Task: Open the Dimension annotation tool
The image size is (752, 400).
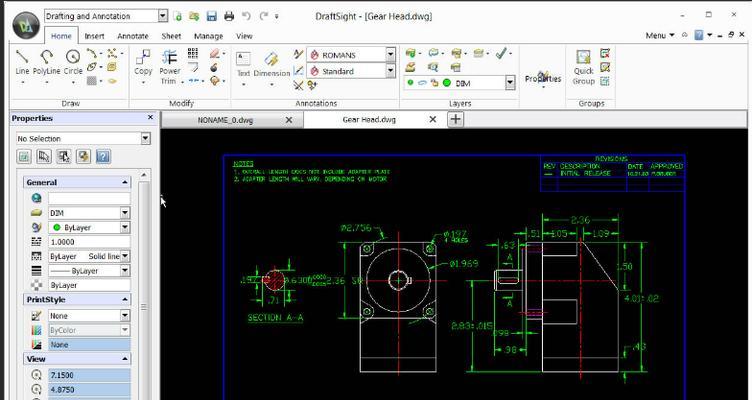Action: click(271, 64)
